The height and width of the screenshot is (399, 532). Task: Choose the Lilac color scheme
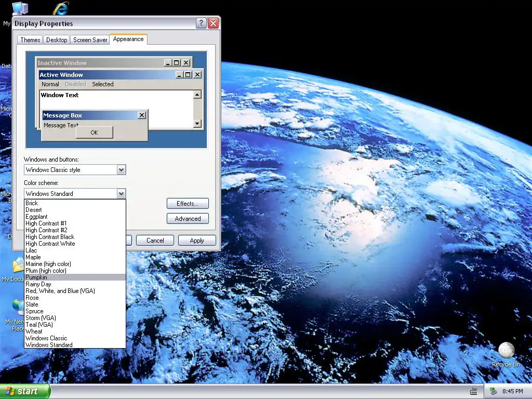tap(75, 250)
